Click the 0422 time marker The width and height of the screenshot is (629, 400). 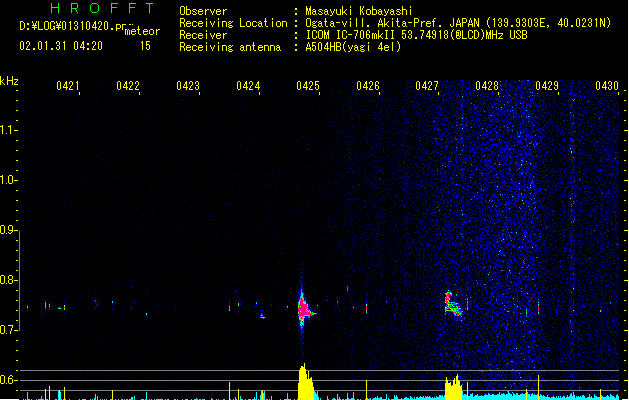pos(128,85)
